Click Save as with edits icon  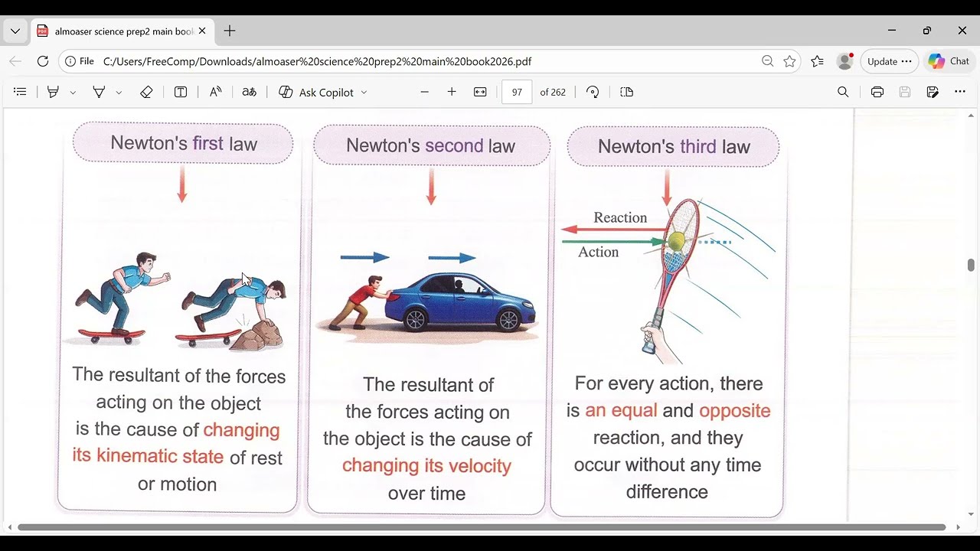coord(933,92)
